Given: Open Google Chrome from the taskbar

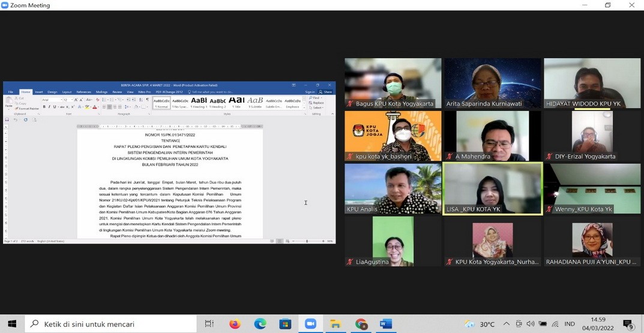Looking at the screenshot, I should pyautogui.click(x=361, y=324).
